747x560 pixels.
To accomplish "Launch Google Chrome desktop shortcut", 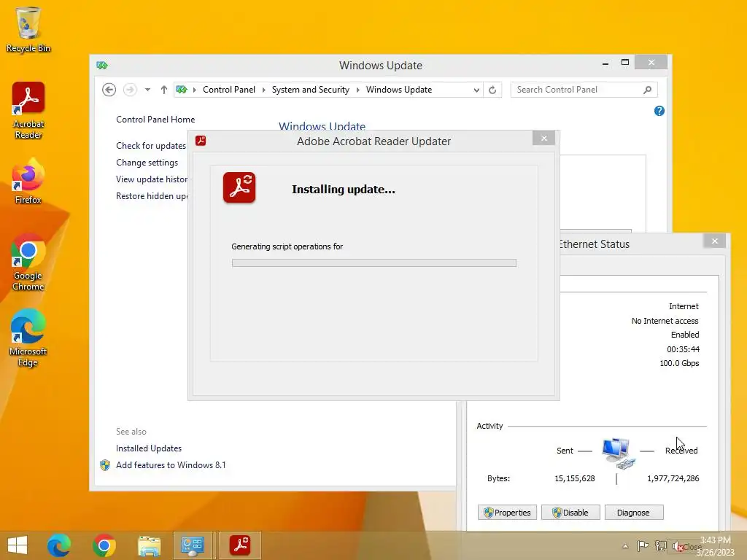I will [x=28, y=262].
